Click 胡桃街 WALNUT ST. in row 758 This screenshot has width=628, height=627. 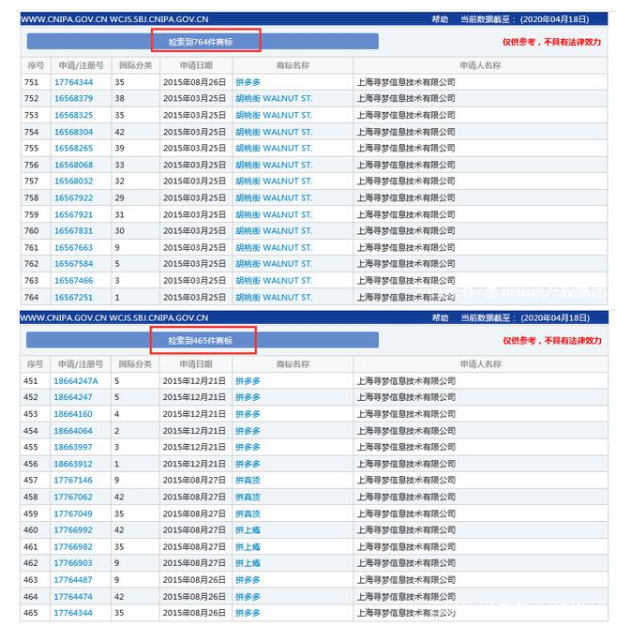pyautogui.click(x=274, y=198)
